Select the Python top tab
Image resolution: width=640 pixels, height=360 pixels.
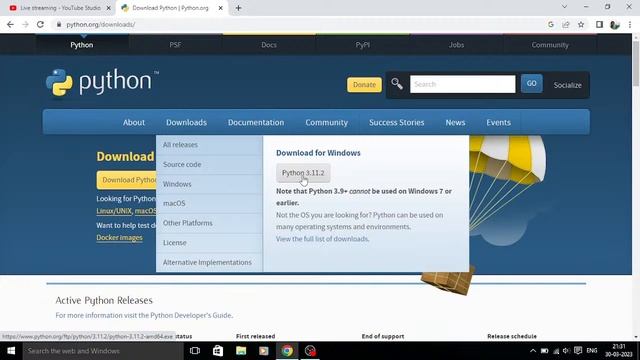(x=82, y=45)
